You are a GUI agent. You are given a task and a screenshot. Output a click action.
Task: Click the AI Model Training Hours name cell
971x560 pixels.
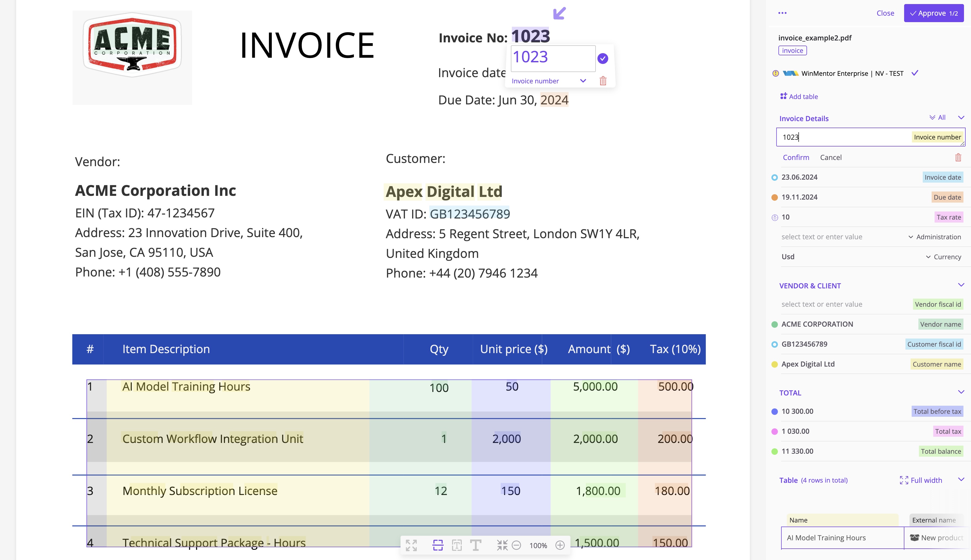pos(843,538)
